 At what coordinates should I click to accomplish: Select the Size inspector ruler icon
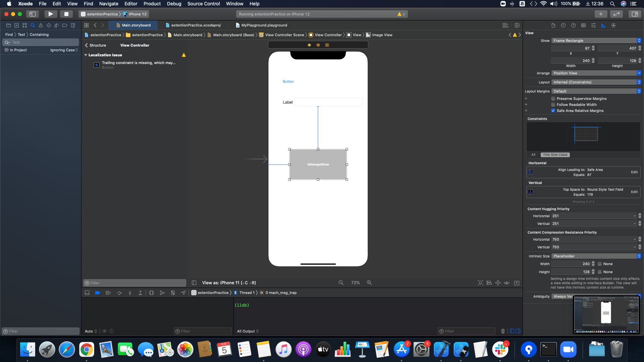(x=603, y=25)
